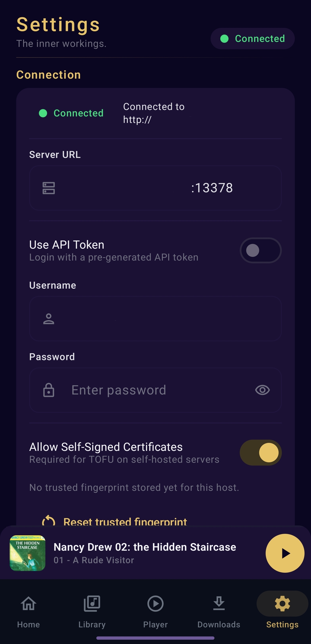Enable the Use API Token toggle
This screenshot has width=311, height=644.
click(260, 250)
